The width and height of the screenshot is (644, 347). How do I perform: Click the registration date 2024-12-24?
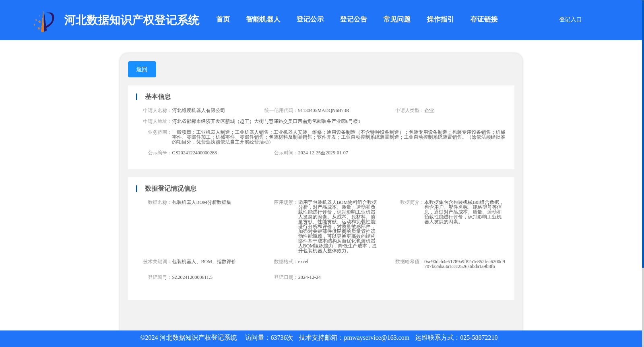pyautogui.click(x=309, y=277)
